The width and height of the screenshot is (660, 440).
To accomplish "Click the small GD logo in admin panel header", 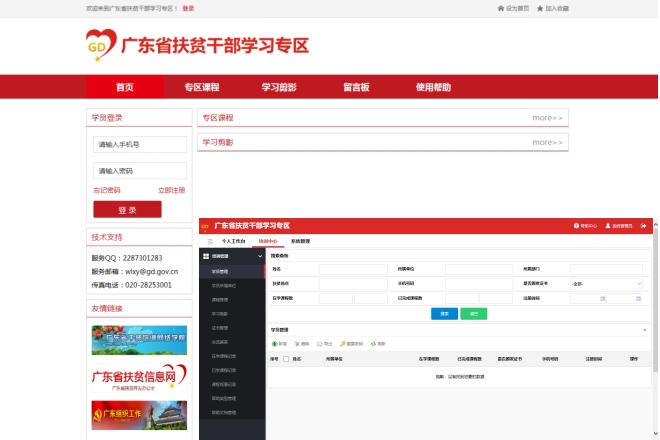I will click(205, 226).
